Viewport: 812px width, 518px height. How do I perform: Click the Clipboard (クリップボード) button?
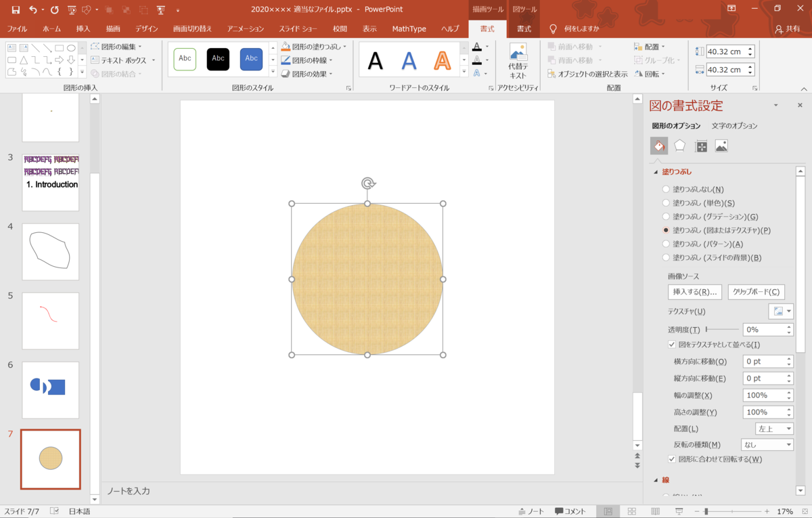click(757, 292)
